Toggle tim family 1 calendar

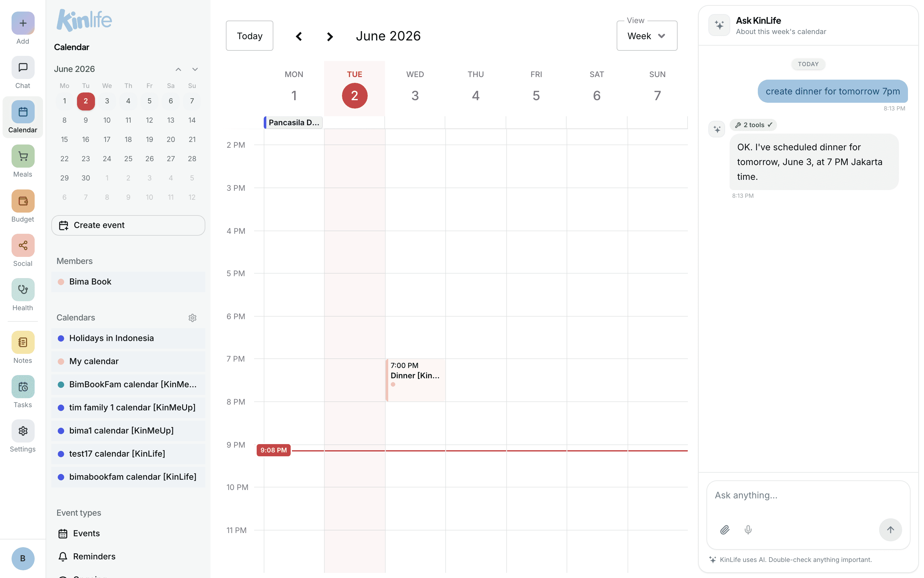[x=128, y=407]
